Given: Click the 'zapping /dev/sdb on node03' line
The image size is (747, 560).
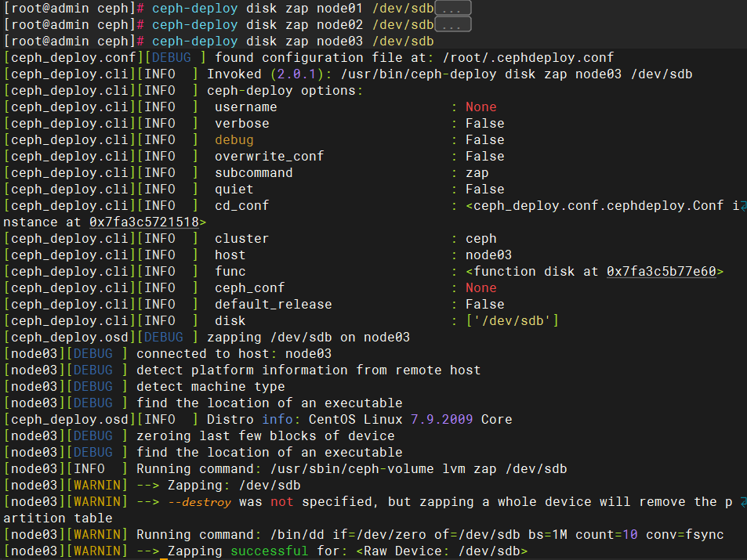Looking at the screenshot, I should (x=308, y=337).
